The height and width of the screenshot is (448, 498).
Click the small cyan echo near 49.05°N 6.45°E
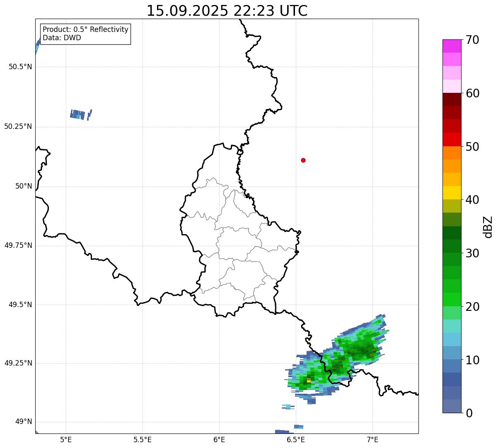click(x=288, y=407)
